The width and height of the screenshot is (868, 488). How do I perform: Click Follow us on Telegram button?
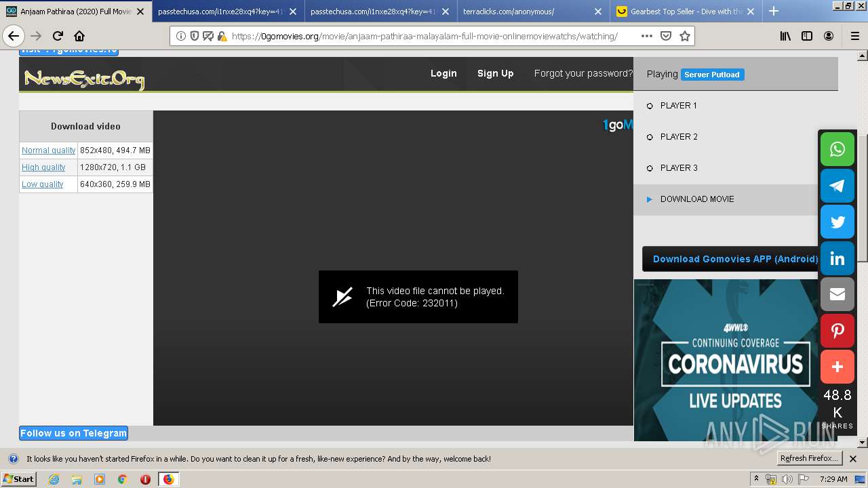point(73,433)
